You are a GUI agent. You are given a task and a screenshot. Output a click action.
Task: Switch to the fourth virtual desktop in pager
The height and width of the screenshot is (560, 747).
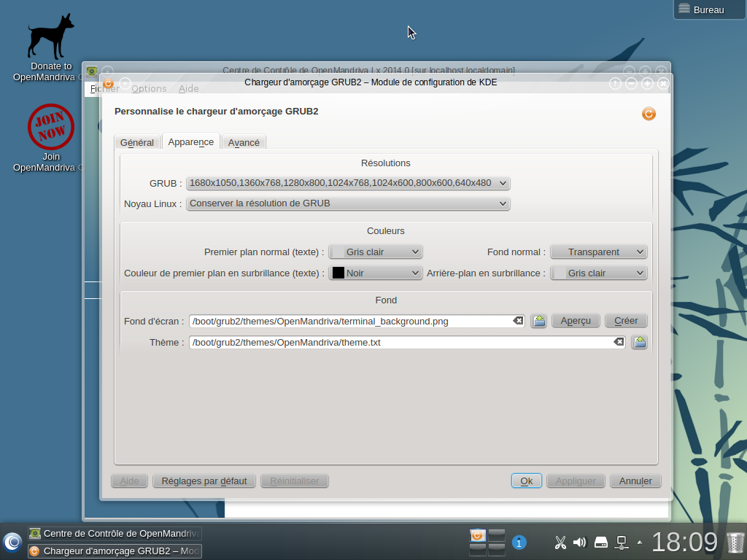(x=496, y=550)
